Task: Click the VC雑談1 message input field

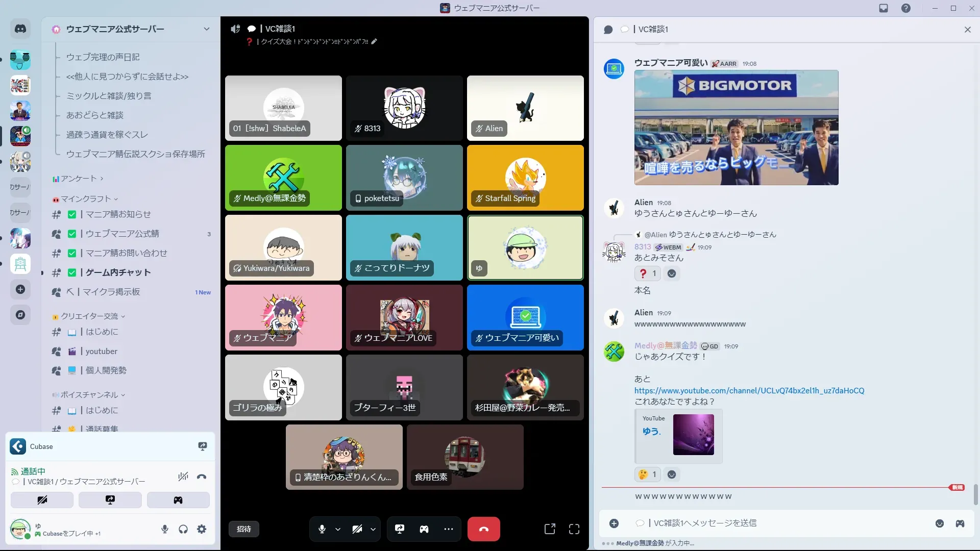Action: (766, 523)
